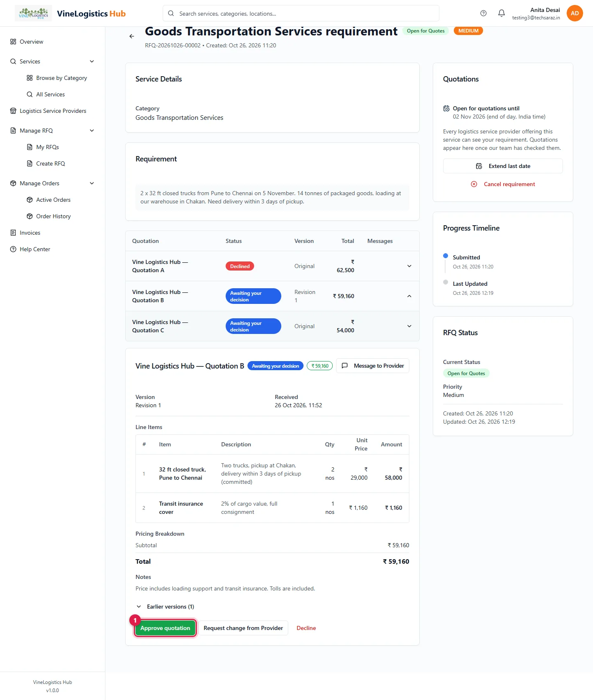Click the calendar icon beside Open for quotations until
Viewport: 593px width, 700px height.
coord(446,108)
